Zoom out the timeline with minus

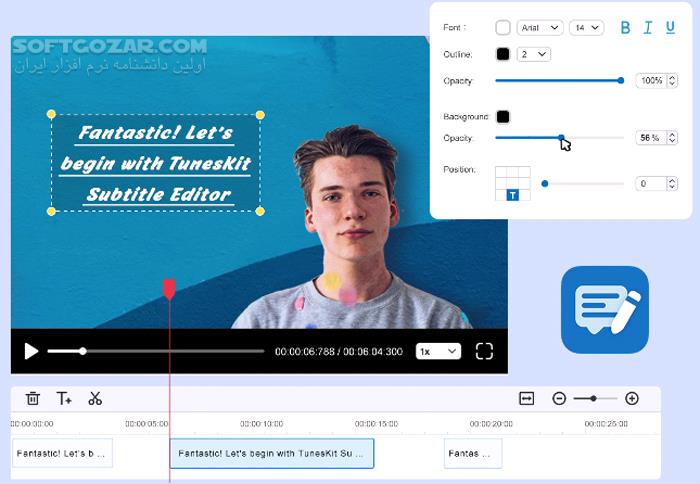click(559, 398)
